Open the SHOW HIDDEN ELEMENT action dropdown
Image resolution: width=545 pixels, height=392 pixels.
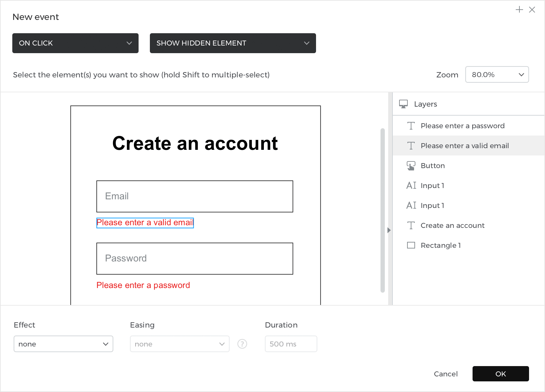click(233, 43)
